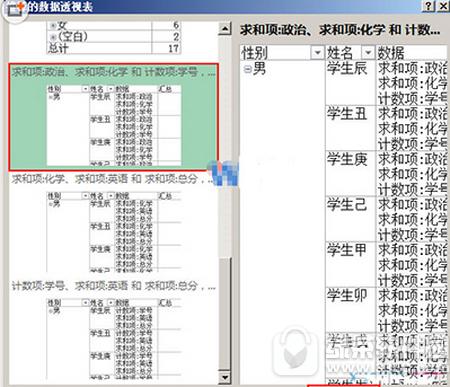
Task: Select the 求和项:政治、求和项:化学 recommendation thumbnail
Action: point(114,117)
